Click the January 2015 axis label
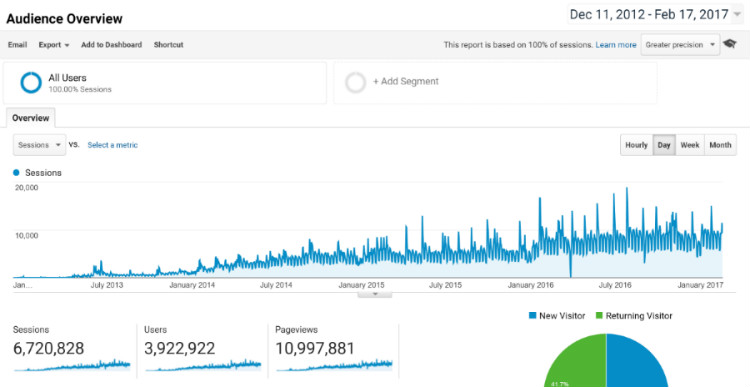 (362, 286)
